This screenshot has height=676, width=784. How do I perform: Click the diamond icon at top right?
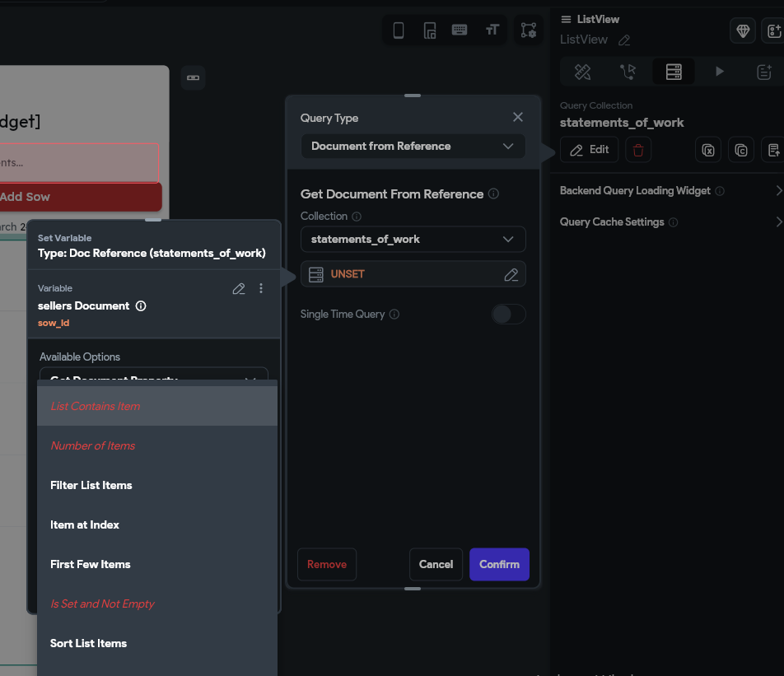(743, 31)
